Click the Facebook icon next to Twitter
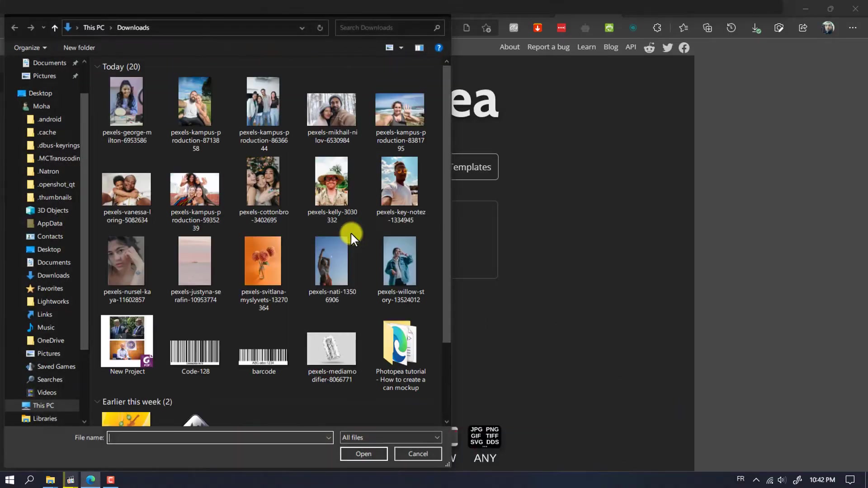Screen dimensions: 868x488 pyautogui.click(x=684, y=47)
